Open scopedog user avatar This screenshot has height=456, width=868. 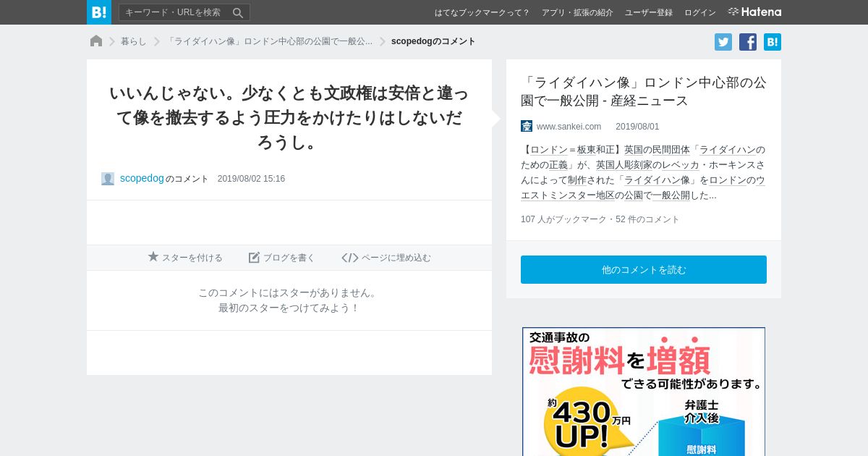(108, 179)
